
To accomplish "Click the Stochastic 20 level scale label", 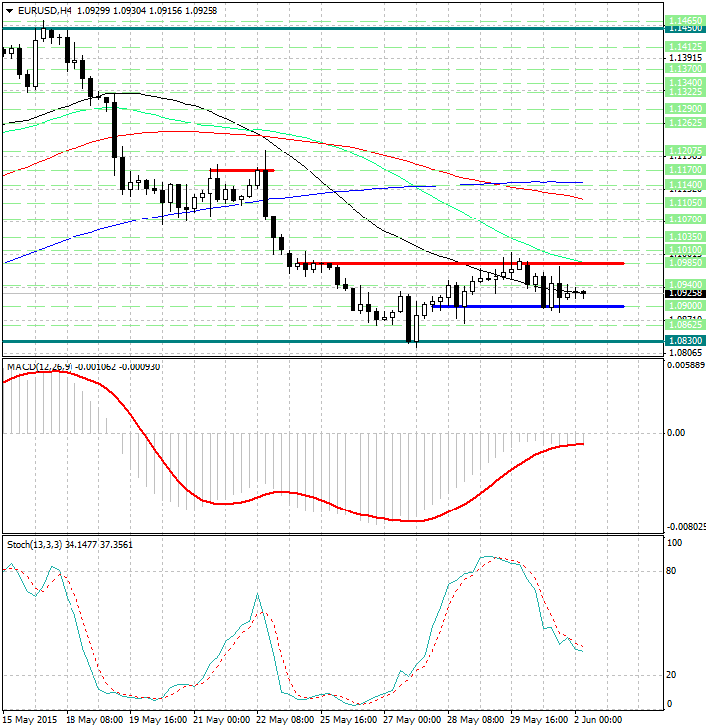I will click(673, 675).
